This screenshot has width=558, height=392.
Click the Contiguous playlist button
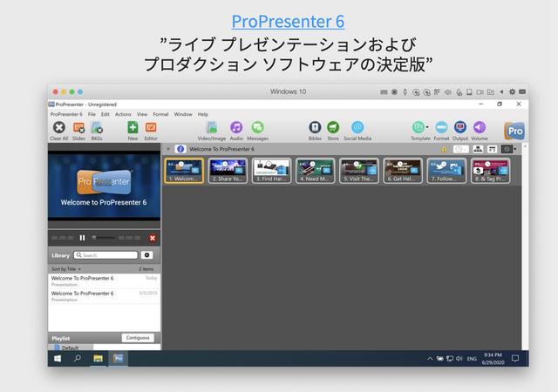tap(138, 338)
